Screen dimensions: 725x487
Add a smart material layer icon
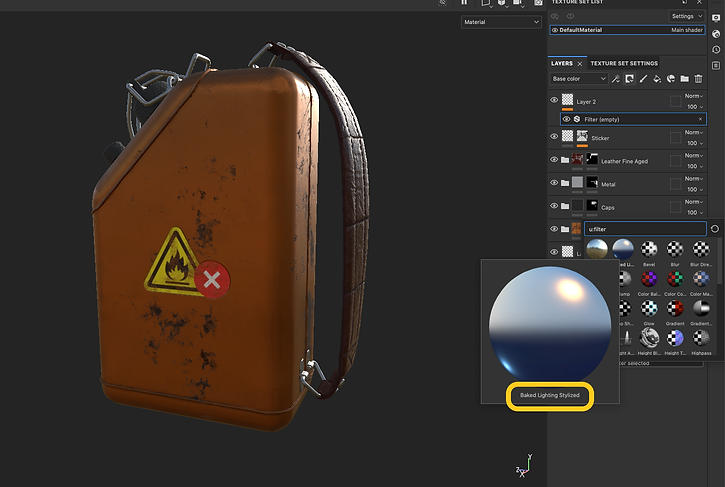pyautogui.click(x=671, y=79)
